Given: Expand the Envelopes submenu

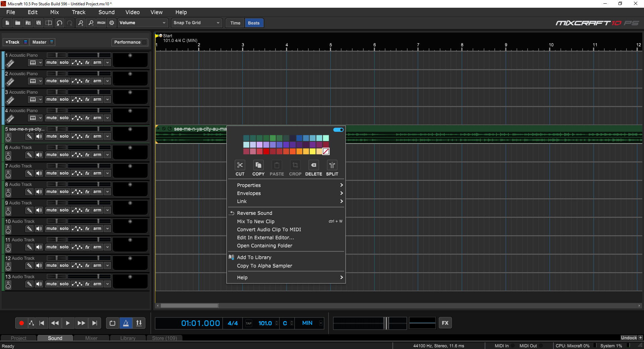Looking at the screenshot, I should click(x=286, y=193).
